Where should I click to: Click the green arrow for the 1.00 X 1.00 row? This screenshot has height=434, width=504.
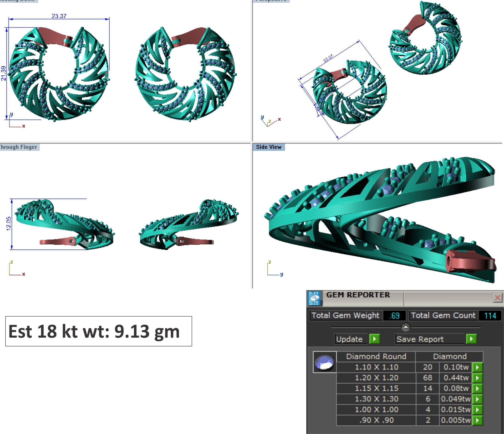[477, 410]
